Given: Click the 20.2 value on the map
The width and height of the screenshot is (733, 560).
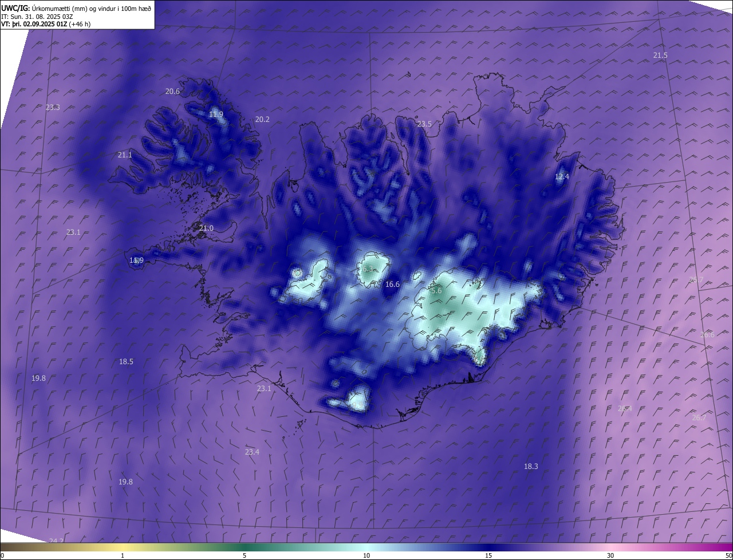Looking at the screenshot, I should [262, 119].
